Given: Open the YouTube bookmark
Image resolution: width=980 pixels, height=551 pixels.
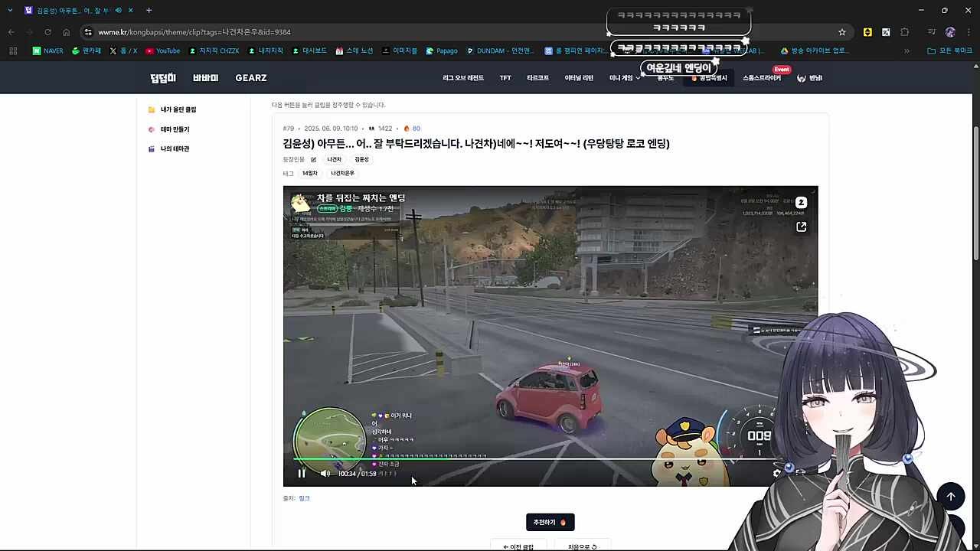Looking at the screenshot, I should click(163, 51).
